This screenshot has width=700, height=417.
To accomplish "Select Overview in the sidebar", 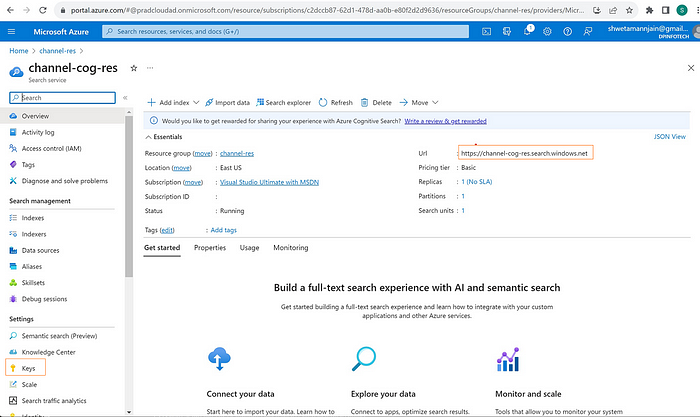I will coord(62,116).
